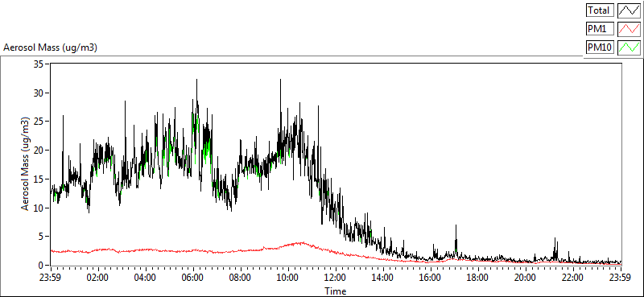Image resolution: width=644 pixels, height=297 pixels.
Task: Click the vertical Aerosol Mass axis label
Action: [25, 164]
